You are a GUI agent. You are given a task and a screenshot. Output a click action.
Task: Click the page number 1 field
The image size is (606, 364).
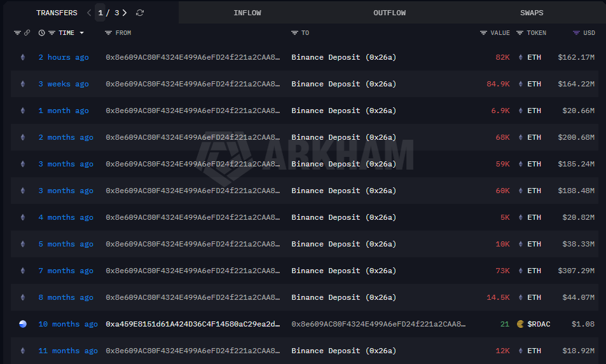[x=100, y=13]
